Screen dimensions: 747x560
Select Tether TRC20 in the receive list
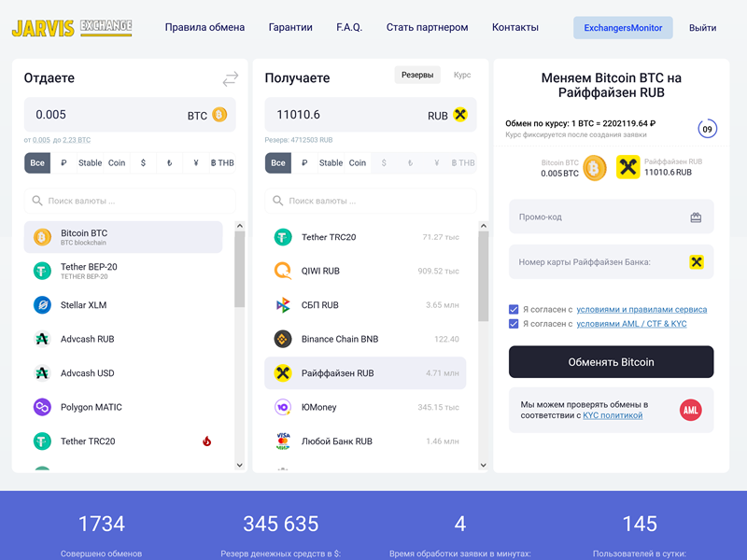(365, 237)
